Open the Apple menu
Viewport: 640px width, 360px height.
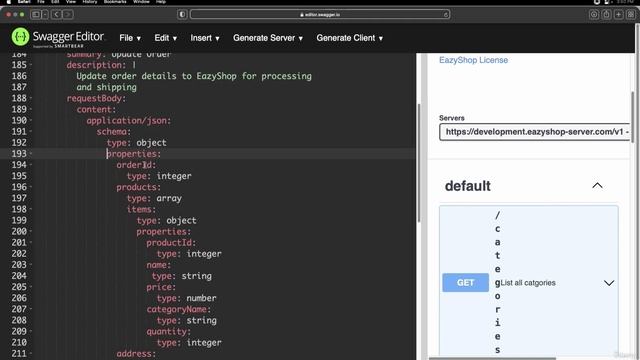[x=9, y=2]
